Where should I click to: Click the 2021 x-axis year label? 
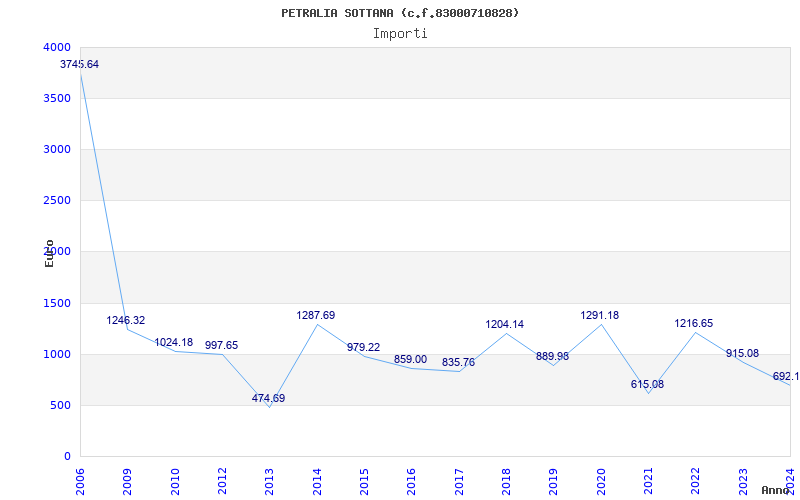pos(648,482)
